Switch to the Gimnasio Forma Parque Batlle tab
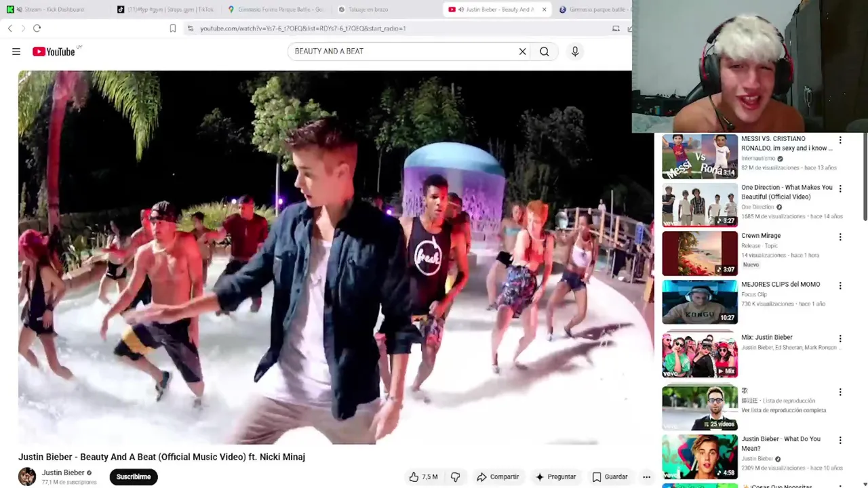Screen dimensions: 868x488 275,9
